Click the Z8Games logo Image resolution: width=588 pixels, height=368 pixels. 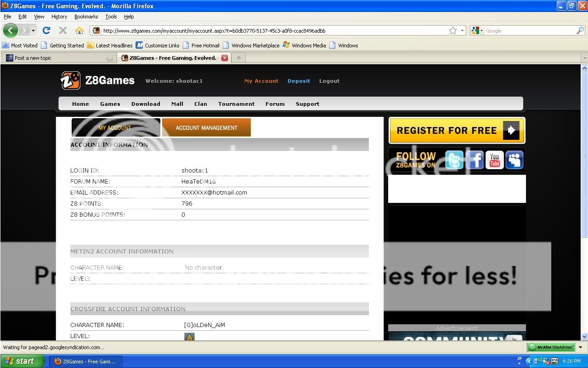coord(97,80)
